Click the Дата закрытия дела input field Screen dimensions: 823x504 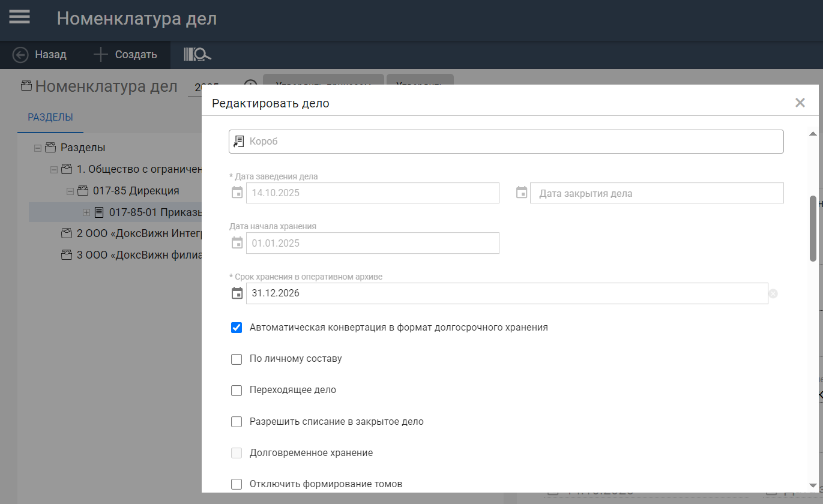tap(656, 193)
